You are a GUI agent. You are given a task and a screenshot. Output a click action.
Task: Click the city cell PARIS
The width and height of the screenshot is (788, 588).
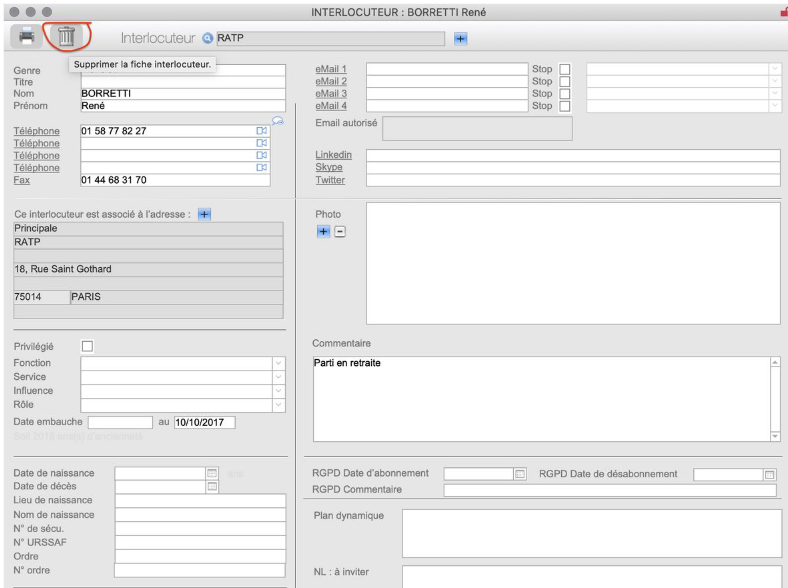tap(176, 297)
